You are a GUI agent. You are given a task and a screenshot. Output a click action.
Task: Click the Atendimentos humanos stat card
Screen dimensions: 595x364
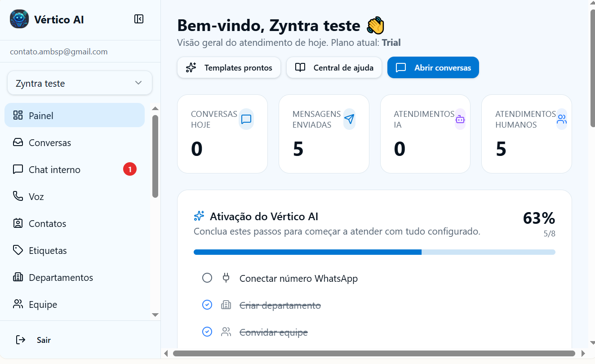[527, 134]
